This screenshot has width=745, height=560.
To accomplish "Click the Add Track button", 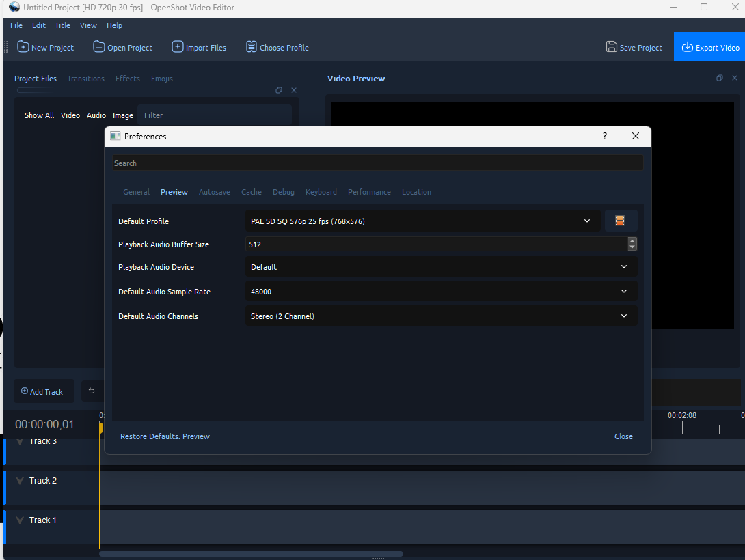I will point(44,391).
